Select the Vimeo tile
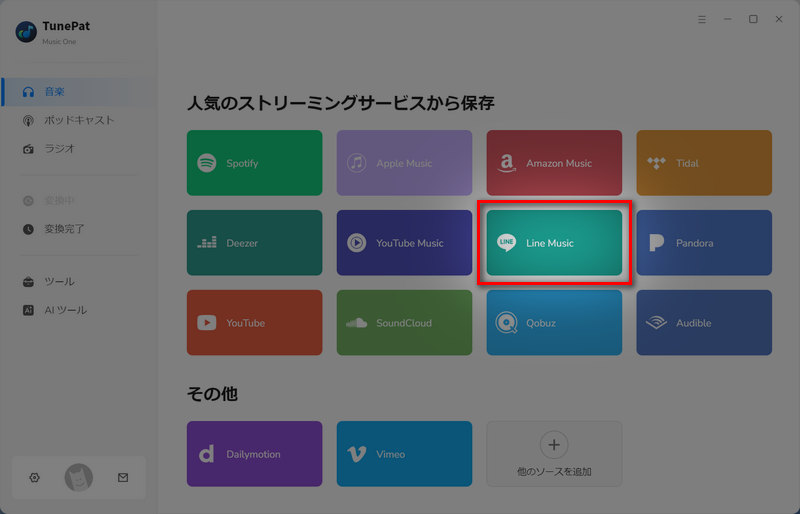The image size is (800, 514). coord(405,454)
